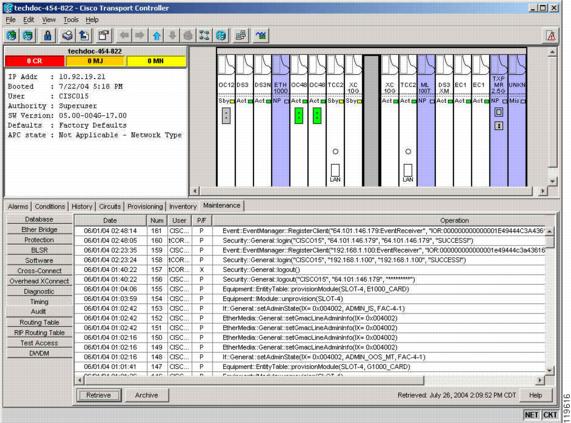Image resolution: width=571 pixels, height=423 pixels.
Task: Click the grey down arrow toolbar icon
Action: 173,35
